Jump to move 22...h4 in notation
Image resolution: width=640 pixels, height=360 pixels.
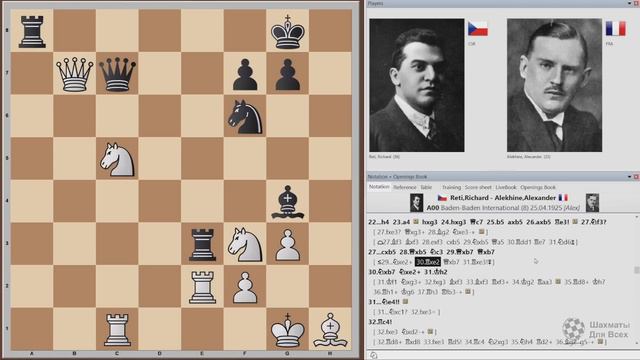pyautogui.click(x=378, y=222)
